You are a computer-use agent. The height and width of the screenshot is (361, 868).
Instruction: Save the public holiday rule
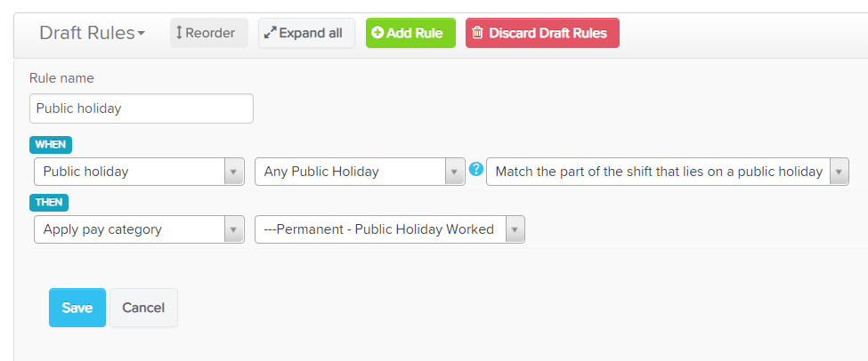(77, 308)
